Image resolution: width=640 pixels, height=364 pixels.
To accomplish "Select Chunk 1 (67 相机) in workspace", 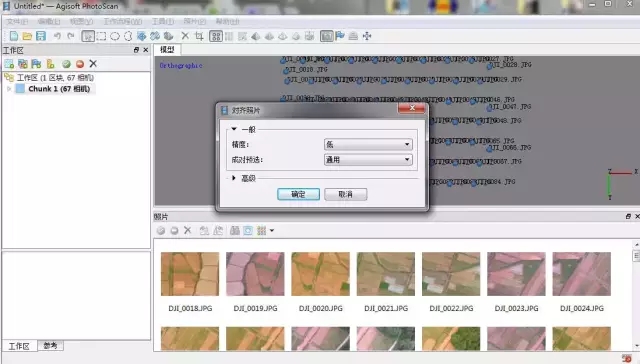I will (59, 89).
